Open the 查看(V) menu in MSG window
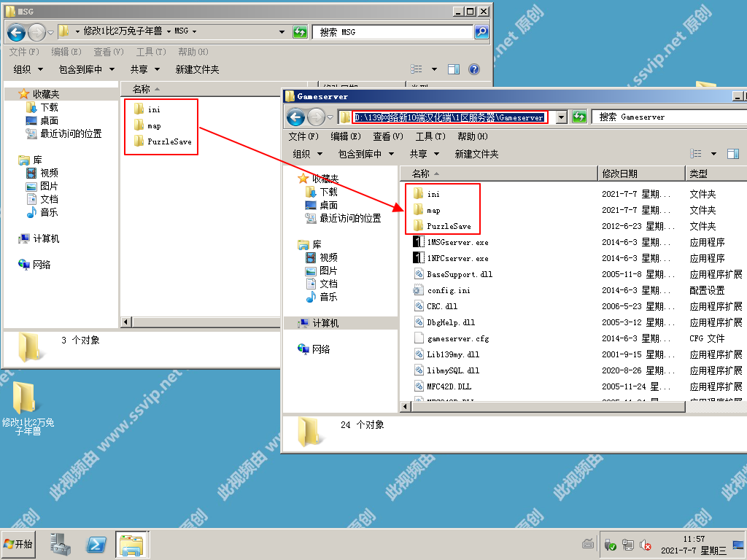The image size is (747, 560). (108, 52)
